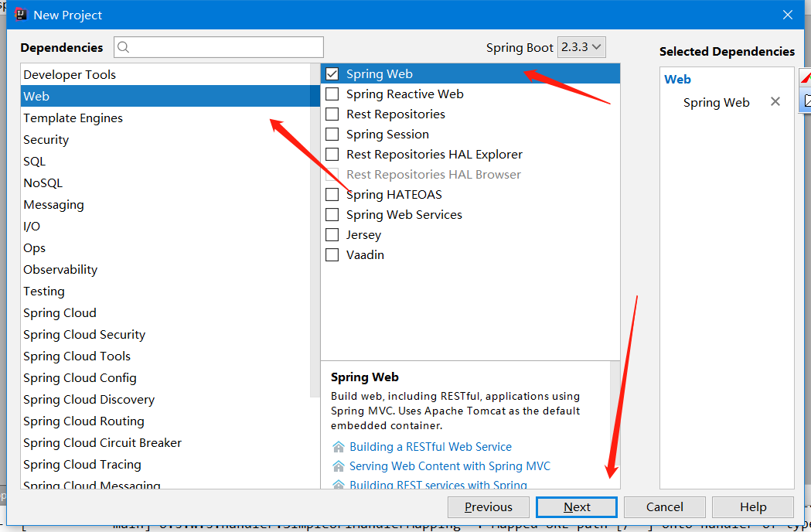Viewport: 811px width, 532px height.
Task: Select the NoSQL category
Action: point(165,183)
